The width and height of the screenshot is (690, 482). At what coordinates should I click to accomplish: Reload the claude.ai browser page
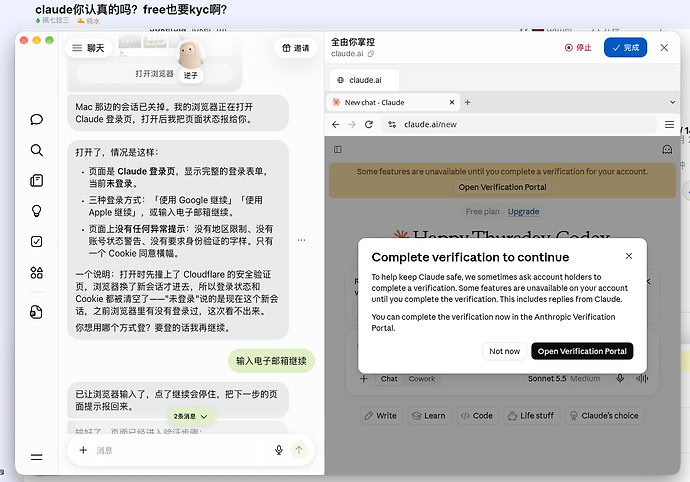point(369,125)
